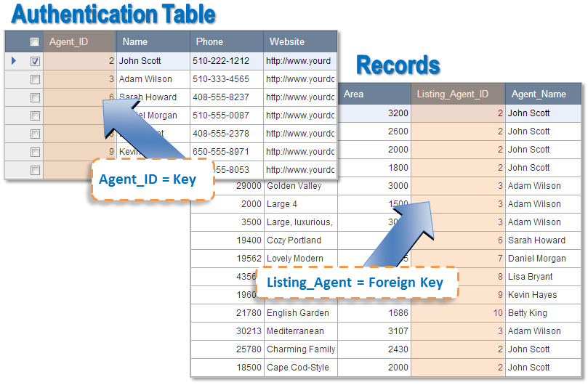Viewport: 588px width, 385px height.
Task: Select the Mediterranean description cell
Action: point(301,331)
